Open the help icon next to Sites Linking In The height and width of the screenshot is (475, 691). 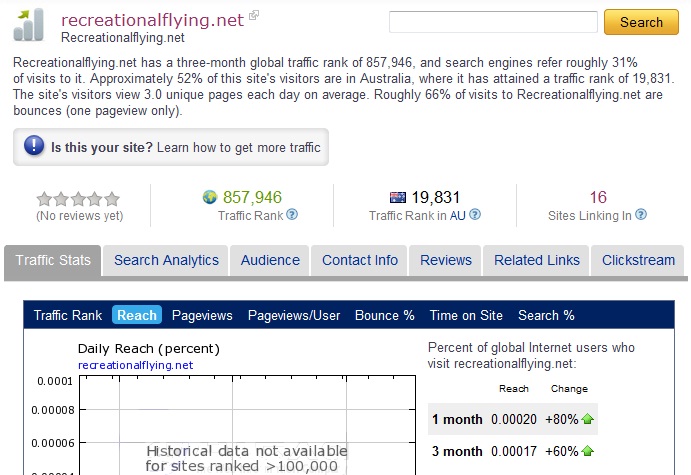pyautogui.click(x=641, y=215)
